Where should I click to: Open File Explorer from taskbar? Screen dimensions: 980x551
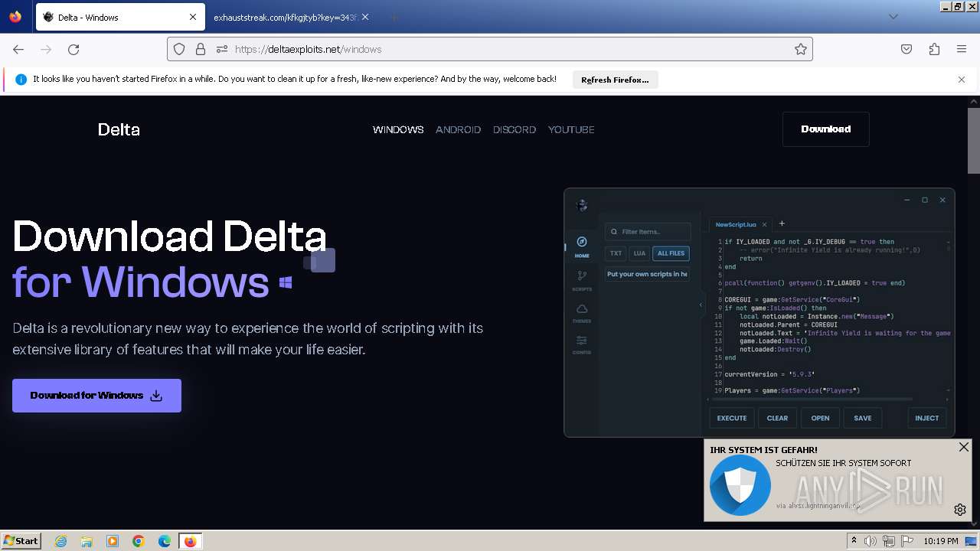(x=87, y=541)
